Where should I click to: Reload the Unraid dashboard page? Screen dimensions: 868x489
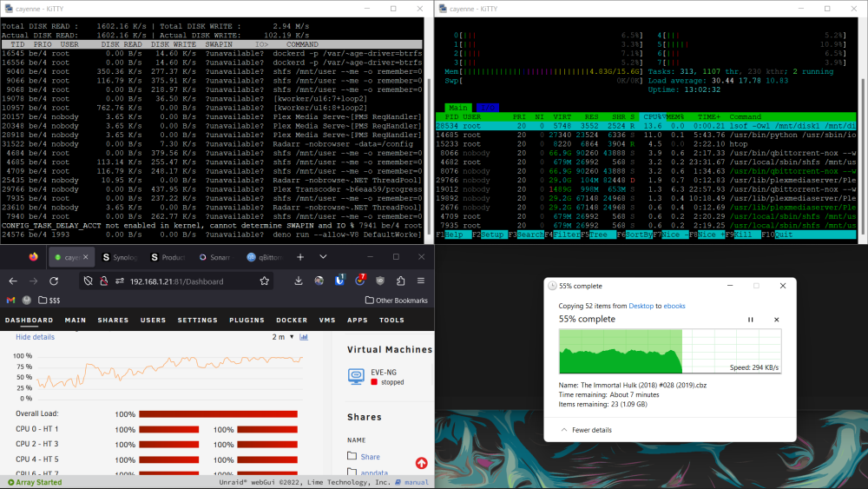coord(54,281)
